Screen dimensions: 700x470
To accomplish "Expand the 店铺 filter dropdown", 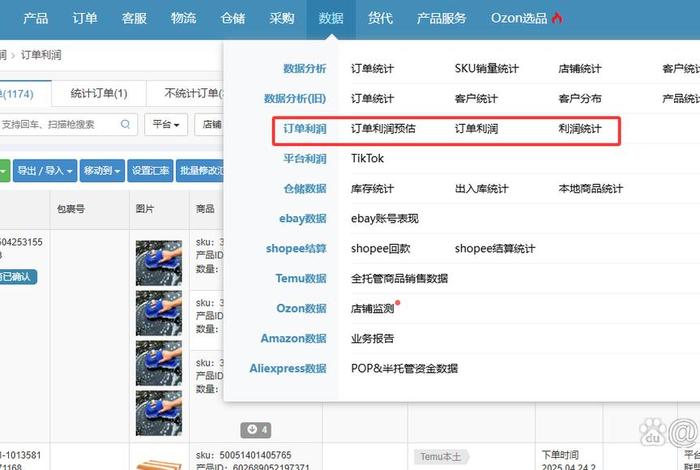I will [210, 124].
